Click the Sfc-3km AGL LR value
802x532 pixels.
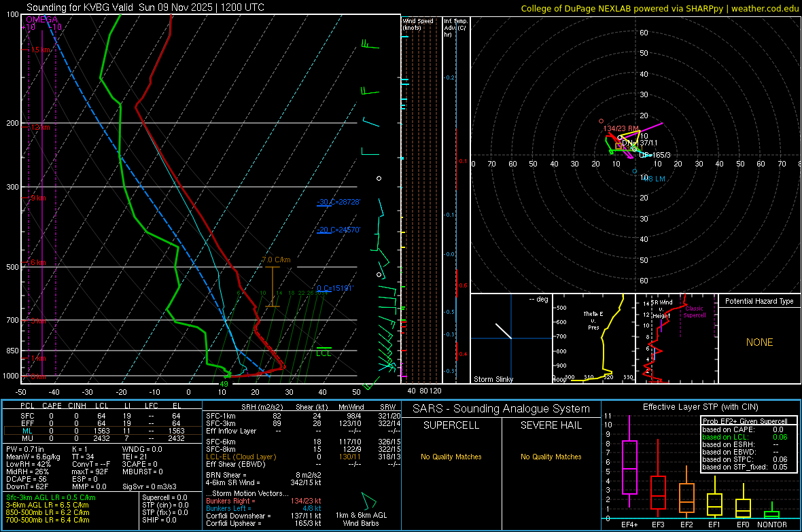coord(51,498)
